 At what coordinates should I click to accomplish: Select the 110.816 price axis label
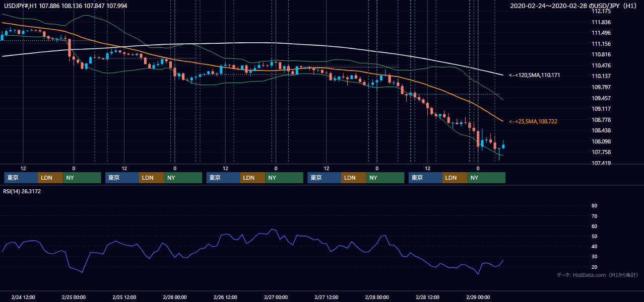coord(601,54)
